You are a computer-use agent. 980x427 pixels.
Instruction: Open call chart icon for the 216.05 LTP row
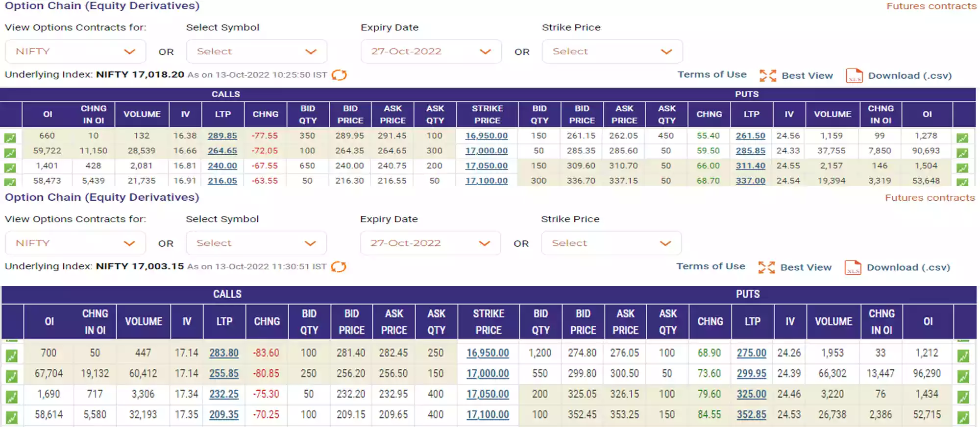pyautogui.click(x=10, y=182)
